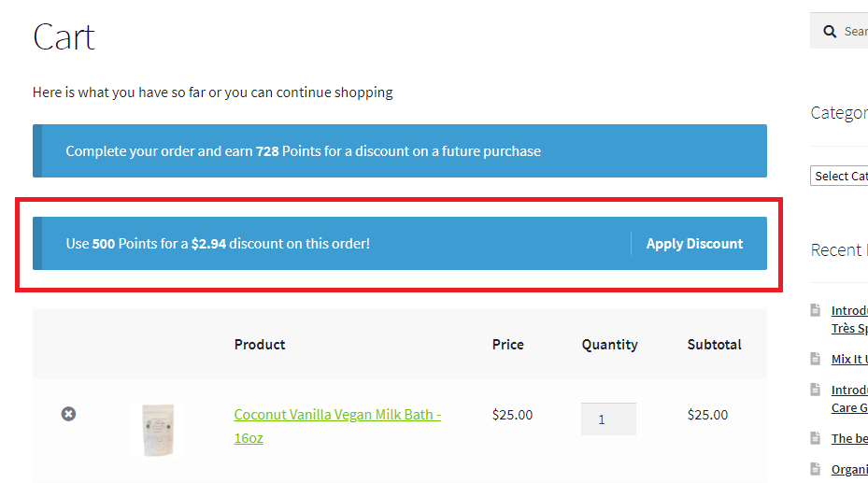The height and width of the screenshot is (483, 868).
Task: Apply Discount using 500 points
Action: [x=694, y=244]
